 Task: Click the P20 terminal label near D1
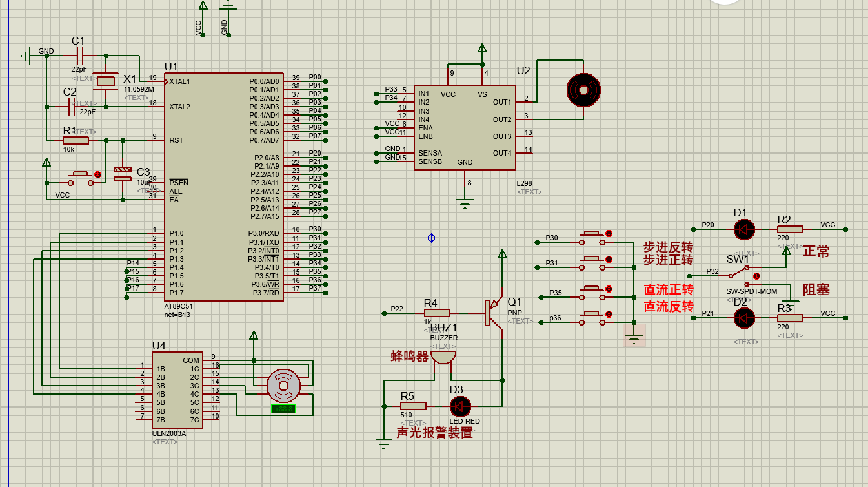click(x=708, y=225)
